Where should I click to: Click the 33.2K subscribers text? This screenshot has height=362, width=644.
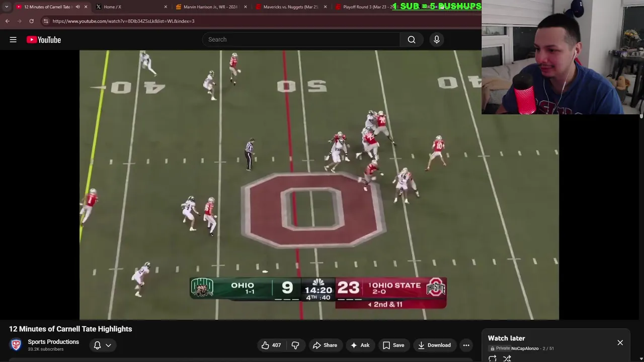point(46,349)
